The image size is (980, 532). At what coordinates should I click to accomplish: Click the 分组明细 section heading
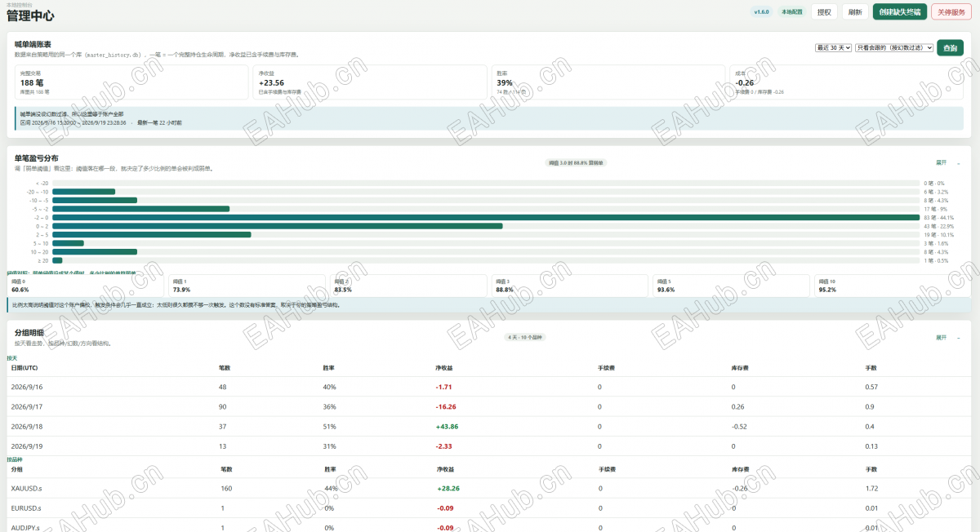coord(29,333)
